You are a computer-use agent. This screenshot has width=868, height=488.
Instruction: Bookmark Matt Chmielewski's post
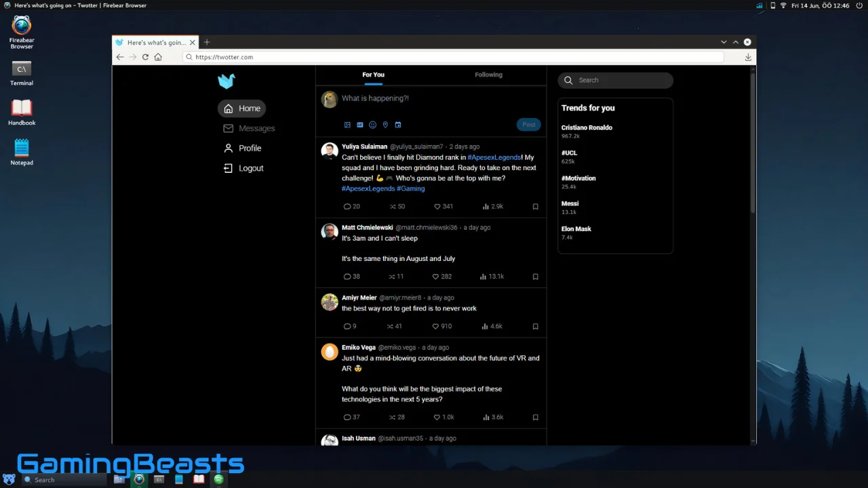(x=535, y=277)
